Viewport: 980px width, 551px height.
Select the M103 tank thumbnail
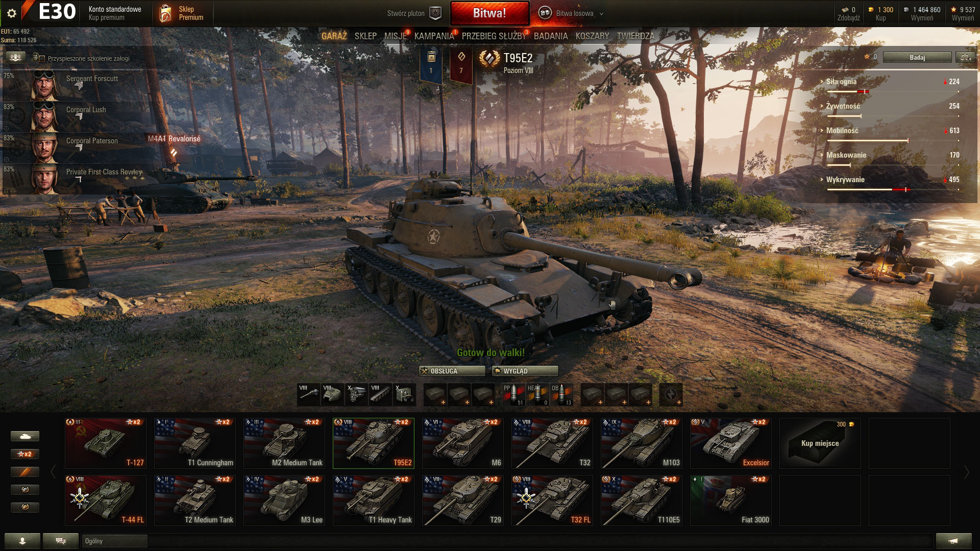[642, 443]
